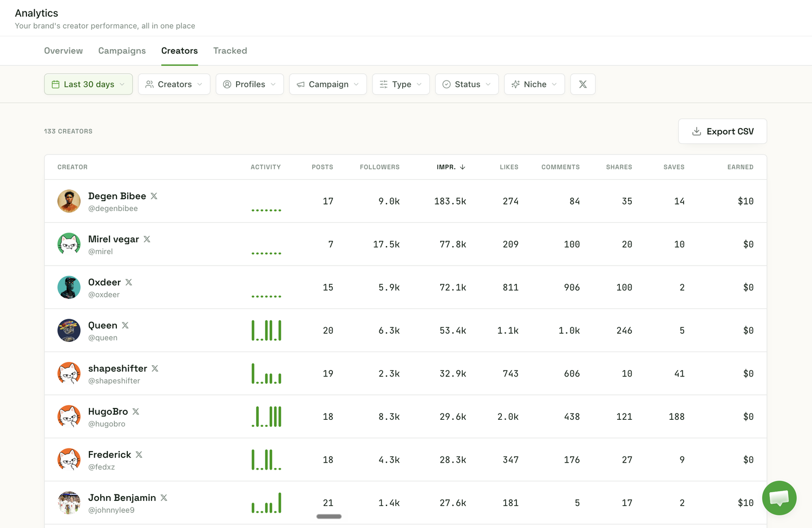Click the X icon beside Frederick
The image size is (812, 528).
point(139,454)
